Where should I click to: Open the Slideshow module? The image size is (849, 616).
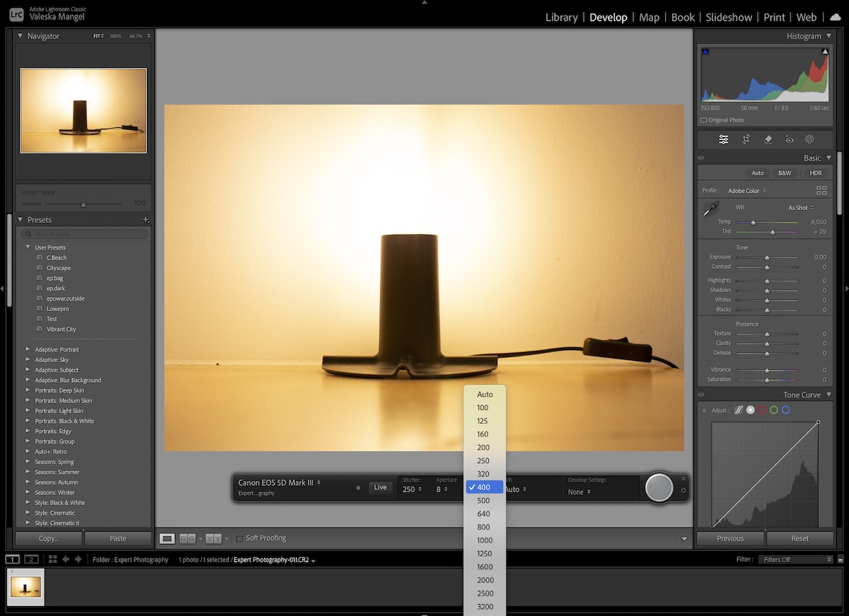point(729,17)
